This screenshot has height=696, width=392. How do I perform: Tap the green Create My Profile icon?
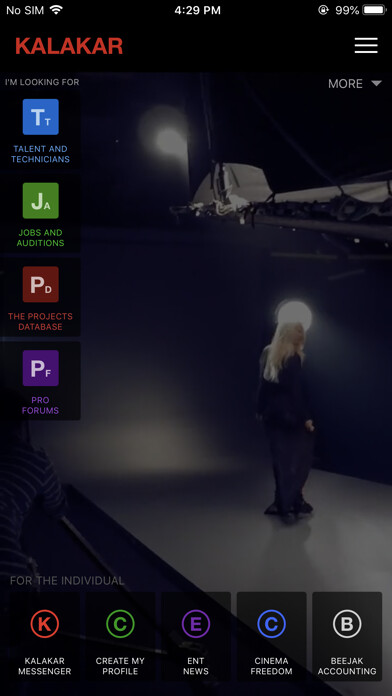tap(120, 624)
